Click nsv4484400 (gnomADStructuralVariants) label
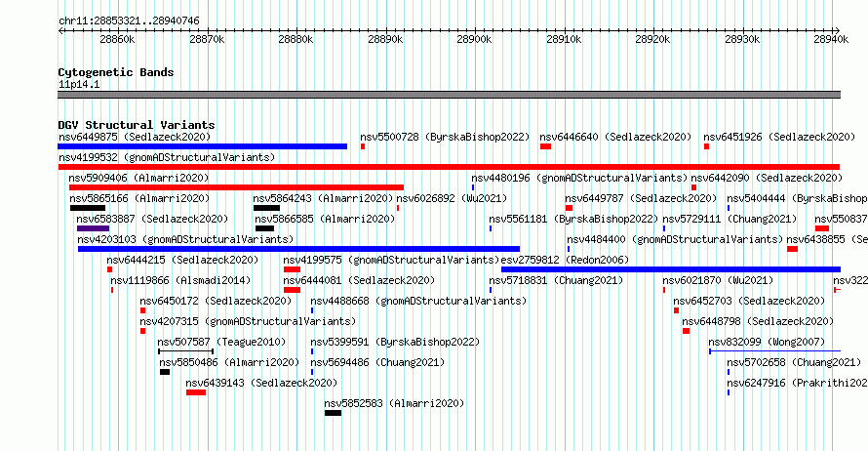 click(x=675, y=239)
